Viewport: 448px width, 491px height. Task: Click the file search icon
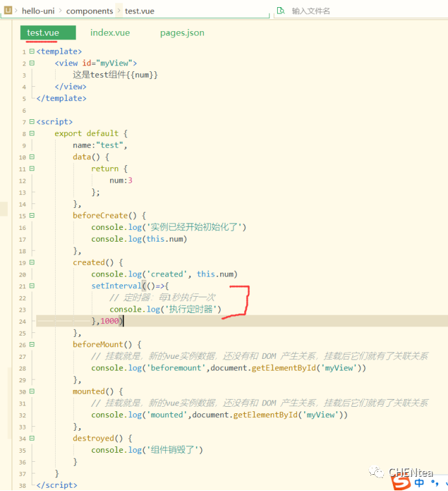(x=280, y=11)
